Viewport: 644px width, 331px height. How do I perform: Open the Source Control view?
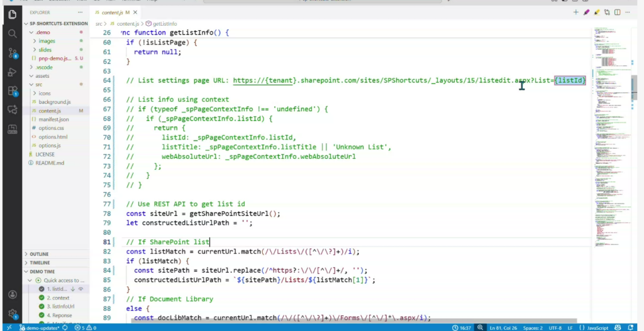pyautogui.click(x=12, y=53)
